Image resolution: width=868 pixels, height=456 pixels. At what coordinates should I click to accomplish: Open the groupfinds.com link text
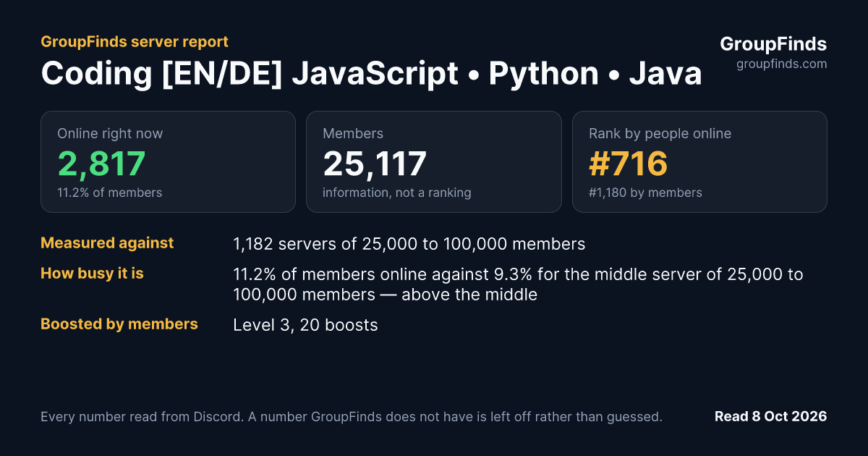[x=782, y=64]
